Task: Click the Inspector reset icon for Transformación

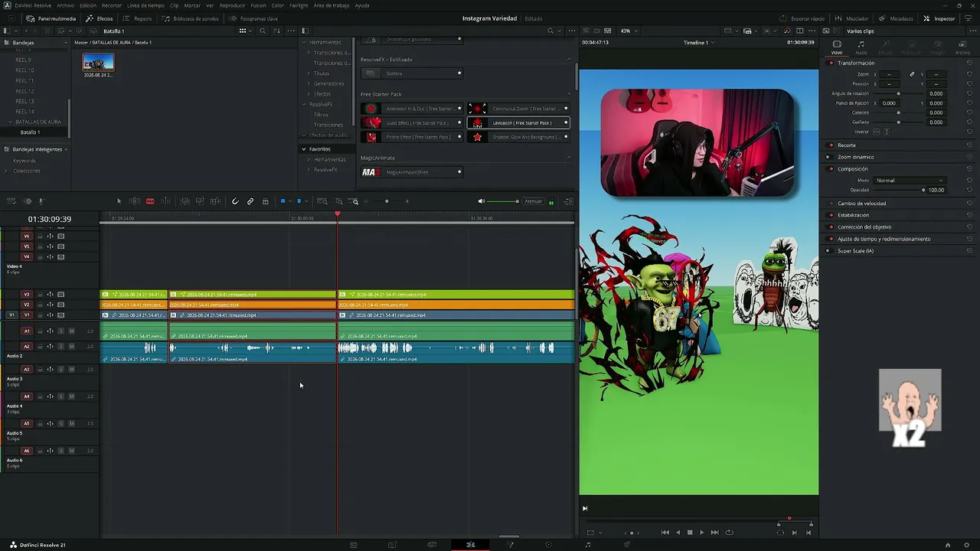Action: (969, 63)
